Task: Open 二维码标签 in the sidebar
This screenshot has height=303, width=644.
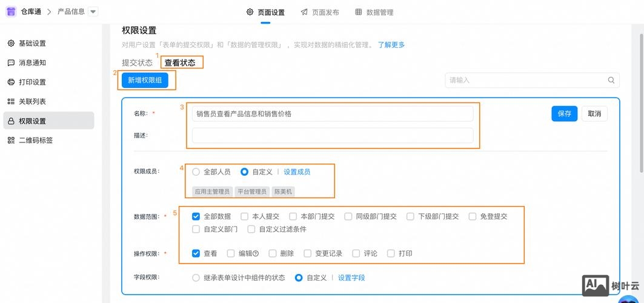Action: (x=48, y=141)
